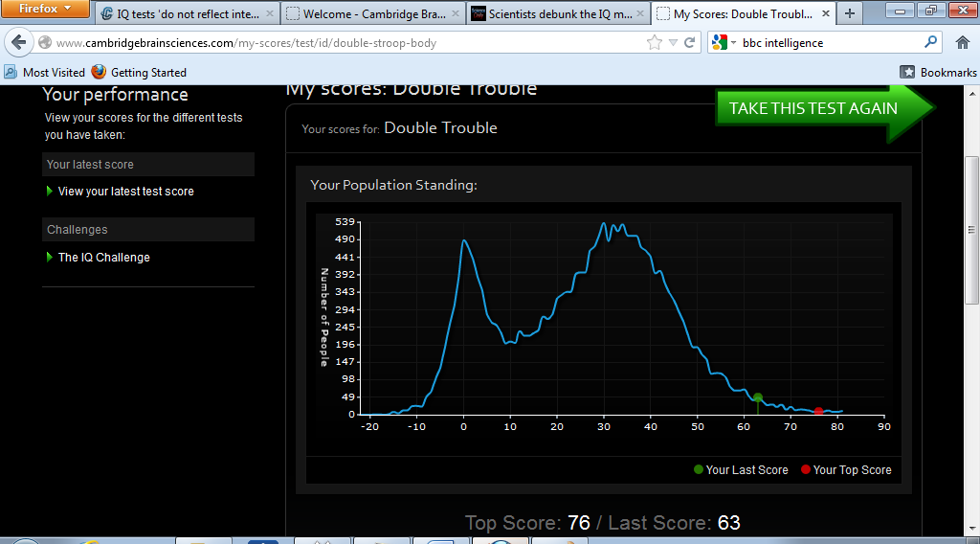Click the red Your Top Score legend dot

pos(806,469)
